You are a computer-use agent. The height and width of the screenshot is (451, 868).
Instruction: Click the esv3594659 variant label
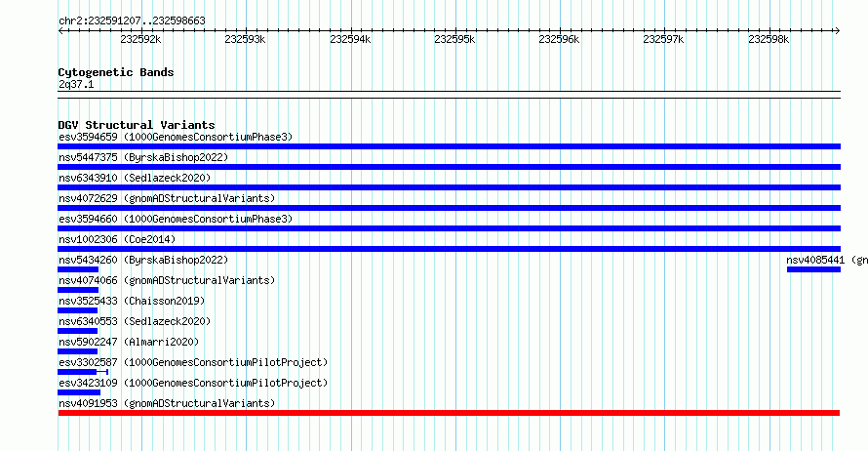click(176, 137)
